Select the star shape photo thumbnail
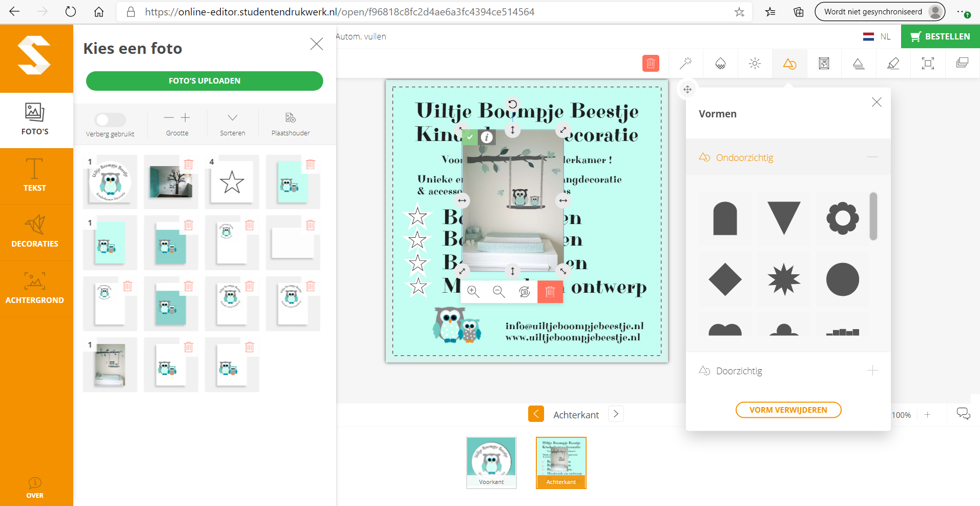The image size is (980, 506). pos(232,182)
